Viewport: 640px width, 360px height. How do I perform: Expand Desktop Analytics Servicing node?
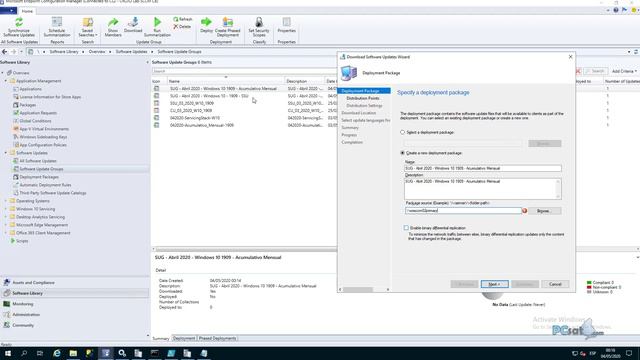point(6,217)
